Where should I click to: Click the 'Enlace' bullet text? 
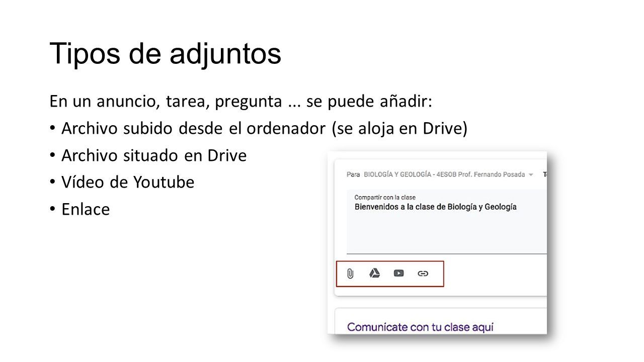coord(85,210)
